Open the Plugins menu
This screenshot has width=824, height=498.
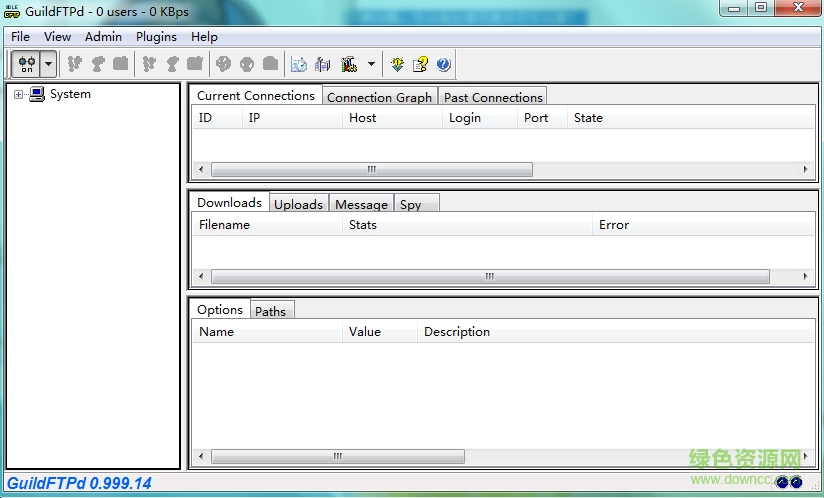(x=156, y=36)
